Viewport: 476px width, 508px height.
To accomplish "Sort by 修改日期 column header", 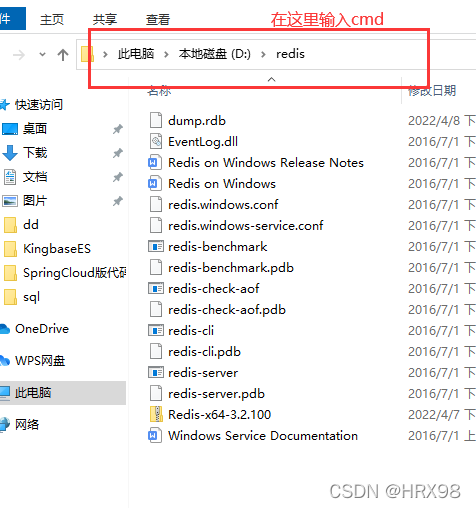I will (432, 91).
